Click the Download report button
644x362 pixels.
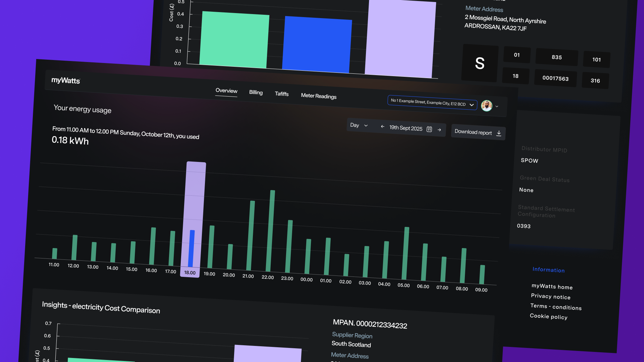click(473, 132)
